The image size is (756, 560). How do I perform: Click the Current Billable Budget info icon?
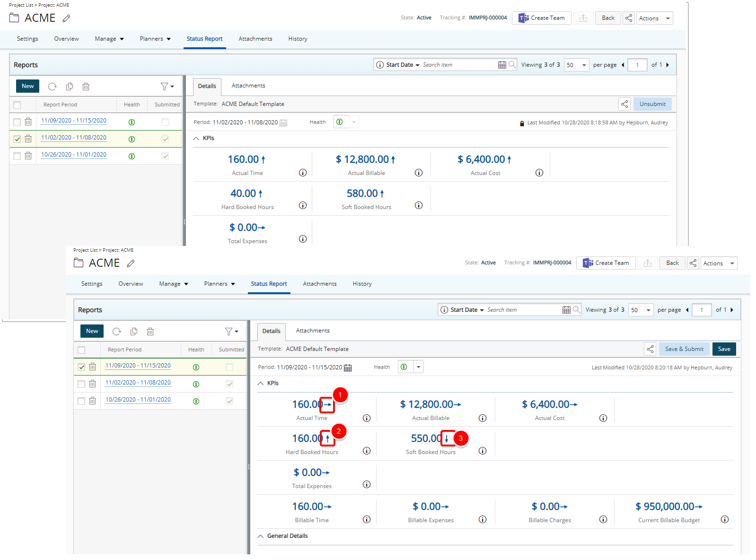[725, 519]
